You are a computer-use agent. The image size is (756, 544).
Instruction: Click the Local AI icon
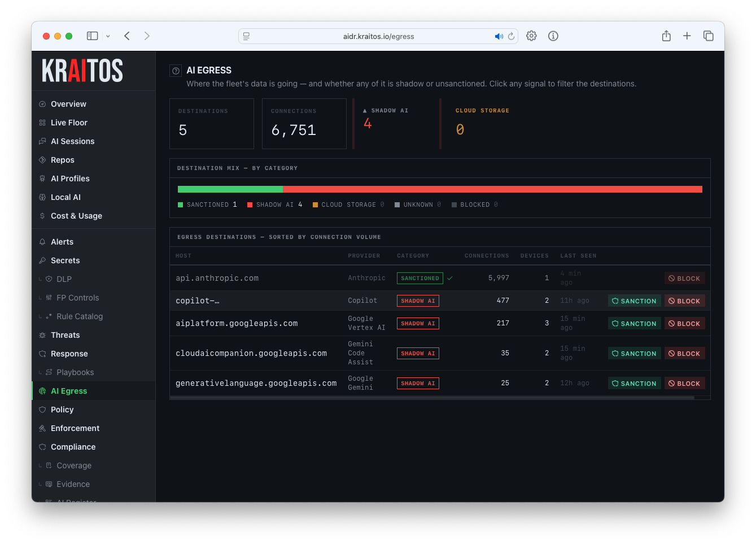coord(42,197)
